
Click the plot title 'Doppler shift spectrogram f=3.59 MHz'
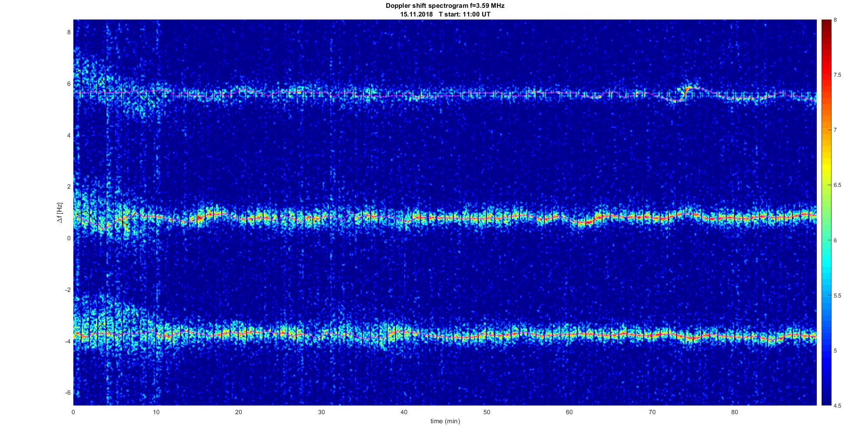click(x=445, y=6)
